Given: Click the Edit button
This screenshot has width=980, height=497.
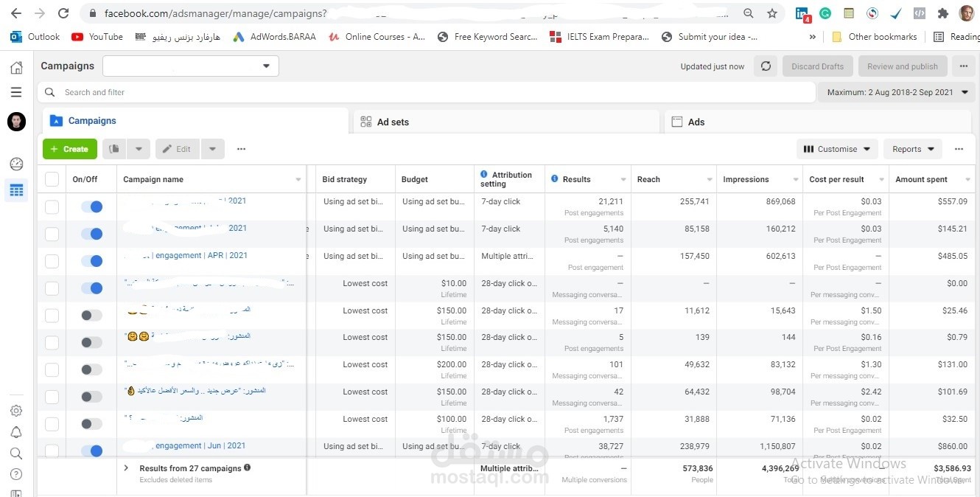Looking at the screenshot, I should (x=177, y=149).
